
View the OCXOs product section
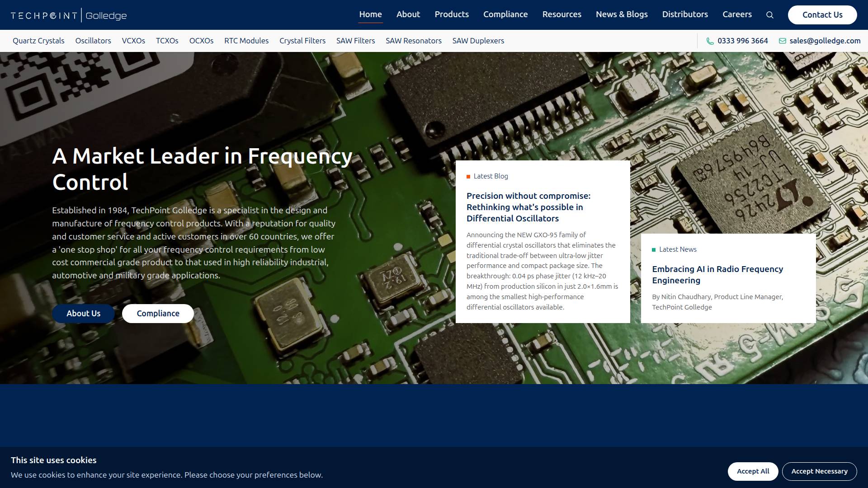tap(201, 41)
